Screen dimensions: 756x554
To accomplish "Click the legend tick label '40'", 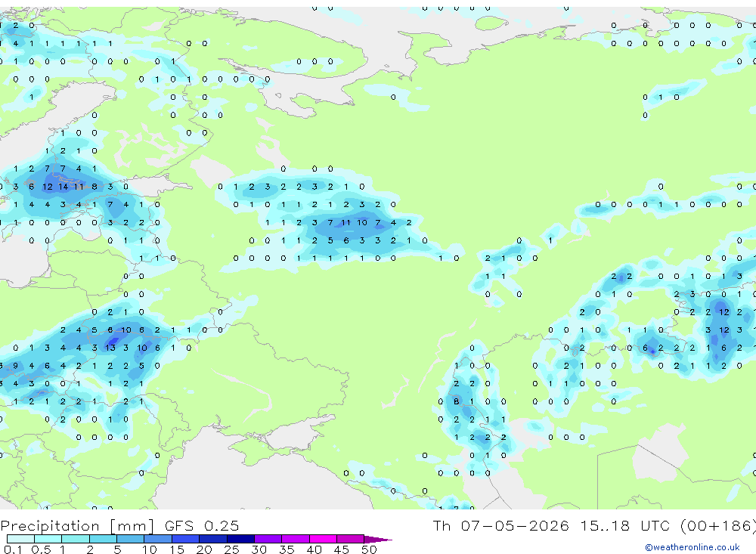I will click(314, 549).
